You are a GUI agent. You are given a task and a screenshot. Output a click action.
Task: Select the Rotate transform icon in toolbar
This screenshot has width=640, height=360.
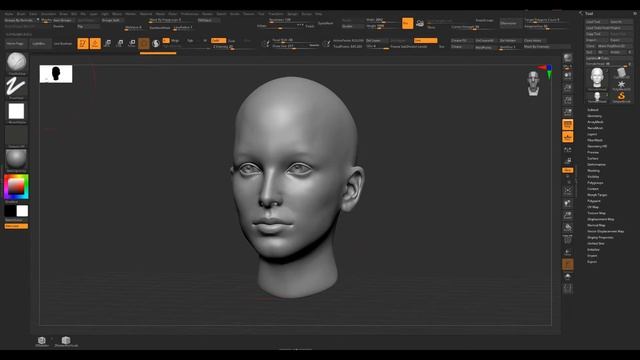tap(132, 43)
